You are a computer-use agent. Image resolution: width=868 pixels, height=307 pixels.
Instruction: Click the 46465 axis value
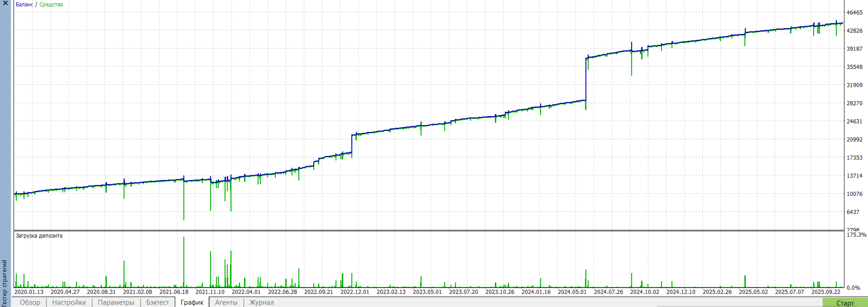tap(854, 13)
